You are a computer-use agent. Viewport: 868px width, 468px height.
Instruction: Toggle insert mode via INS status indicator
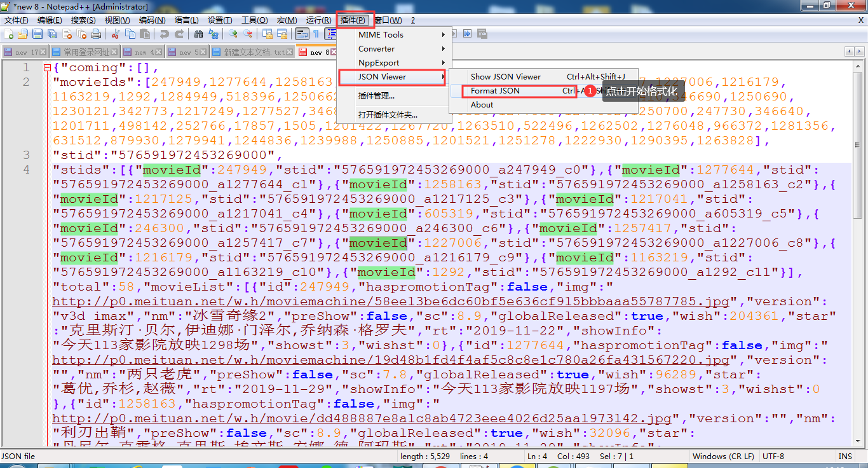(x=845, y=456)
